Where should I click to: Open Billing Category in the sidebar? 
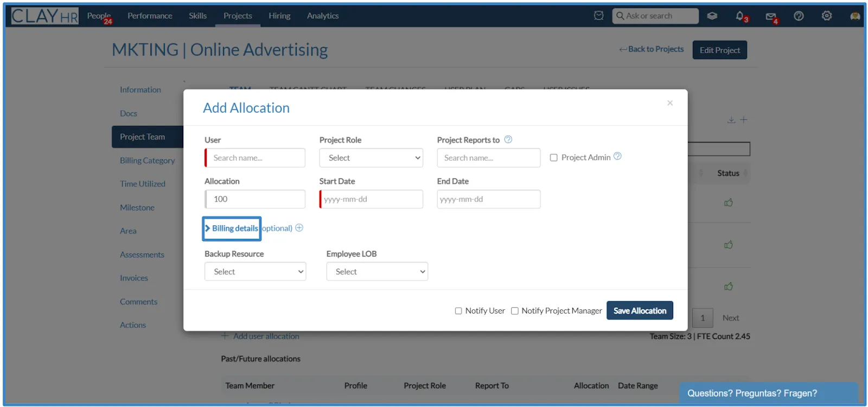[x=148, y=161]
